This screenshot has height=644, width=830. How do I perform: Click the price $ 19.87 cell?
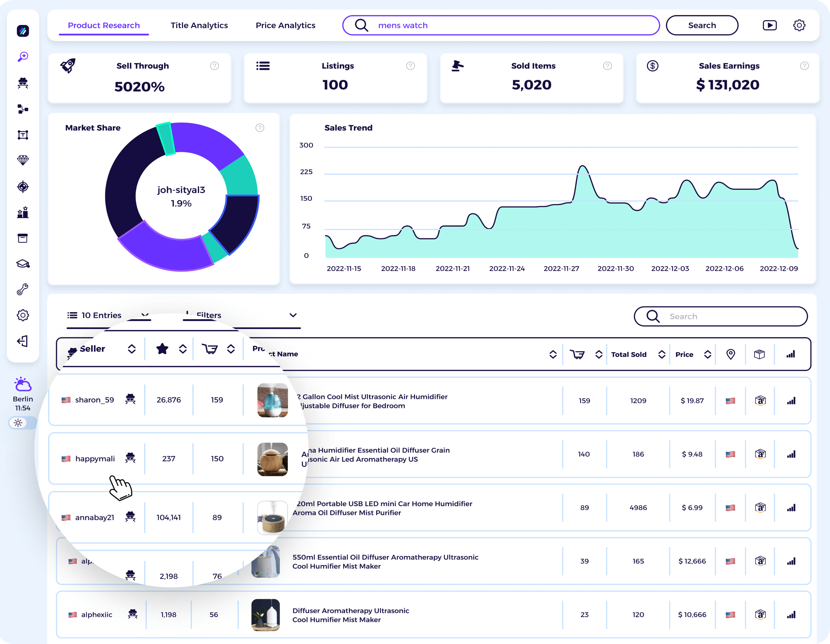pos(692,401)
